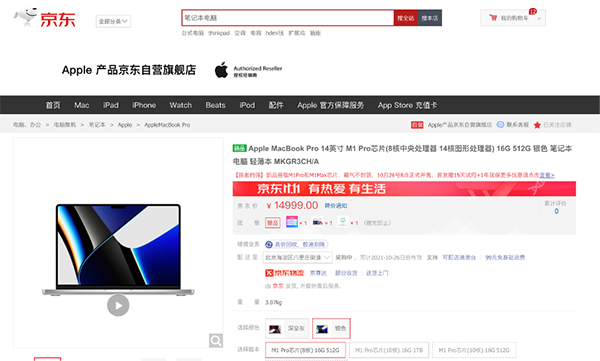Choose M1 Pro (8核) 16G 512G version

(305, 350)
